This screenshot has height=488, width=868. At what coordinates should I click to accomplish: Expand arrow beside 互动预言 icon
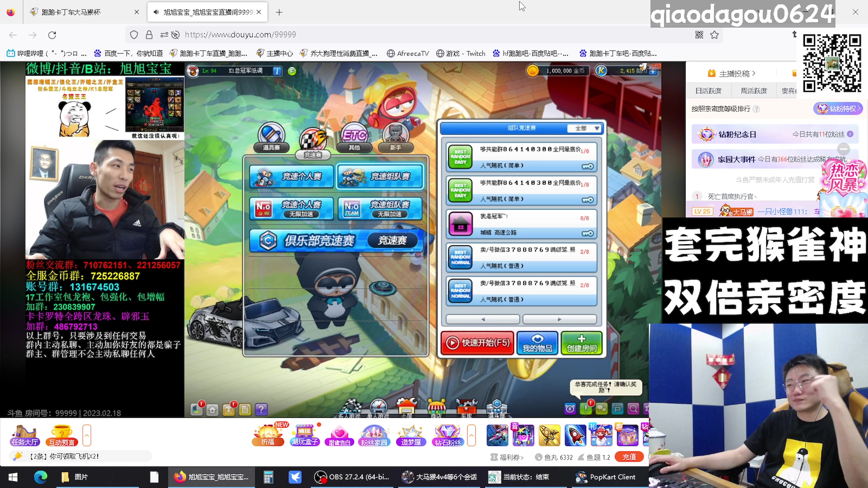(x=87, y=435)
